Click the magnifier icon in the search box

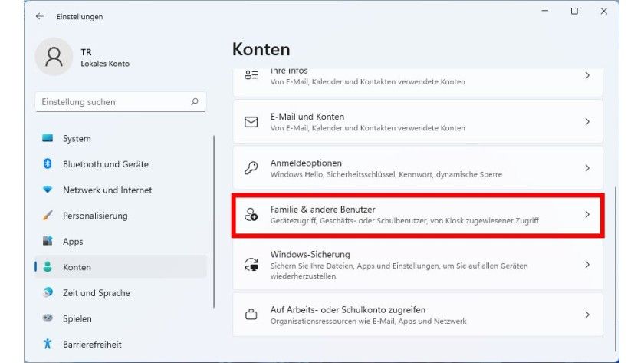[x=195, y=101]
